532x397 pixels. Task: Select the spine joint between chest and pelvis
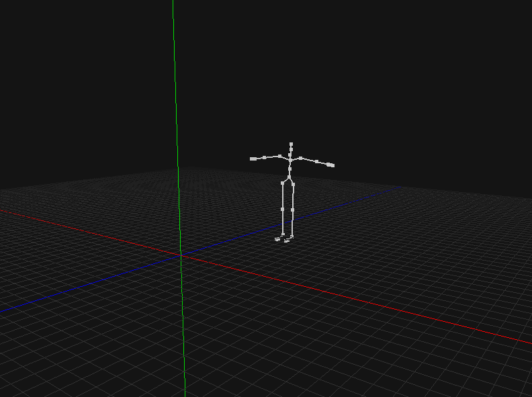click(290, 169)
